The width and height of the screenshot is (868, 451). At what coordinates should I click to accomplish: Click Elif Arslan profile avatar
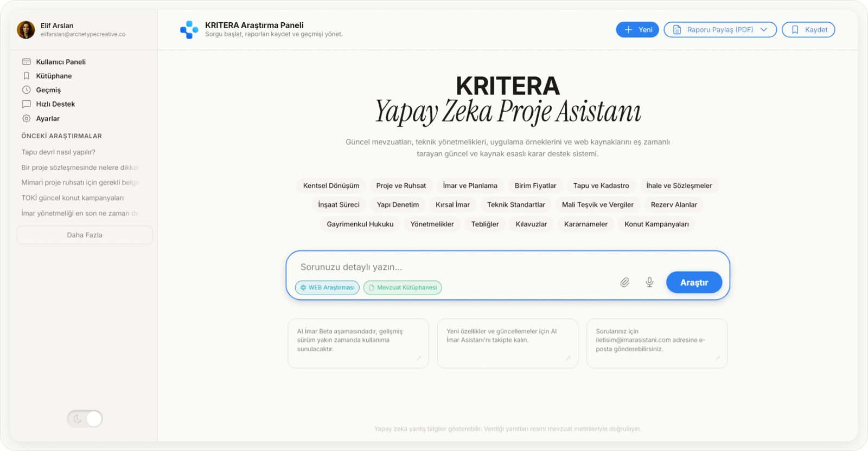point(26,30)
